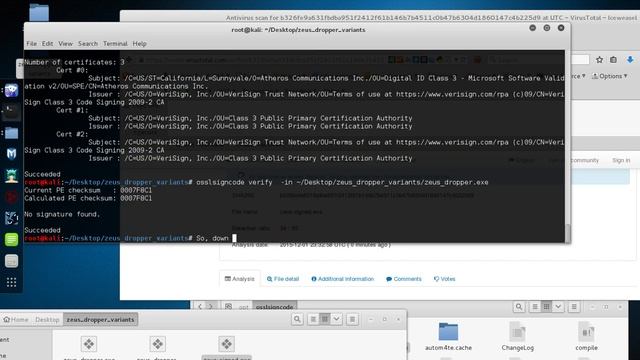This screenshot has height=360, width=640.
Task: Search in the osslsigncode file window
Action: pyautogui.click(x=519, y=307)
